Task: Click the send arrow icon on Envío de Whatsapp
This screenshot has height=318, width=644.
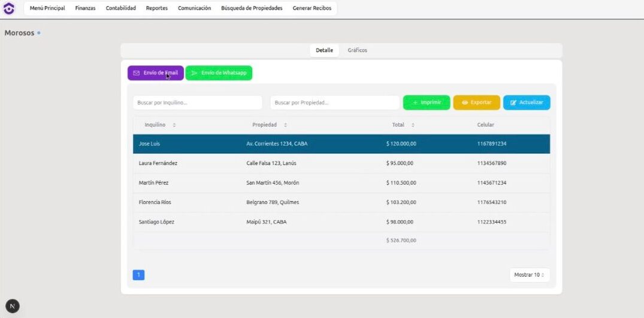Action: (194, 73)
